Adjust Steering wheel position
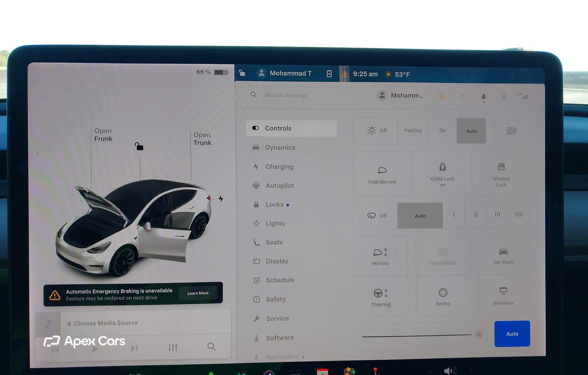Screen dimensions: 588x375 pos(381,297)
